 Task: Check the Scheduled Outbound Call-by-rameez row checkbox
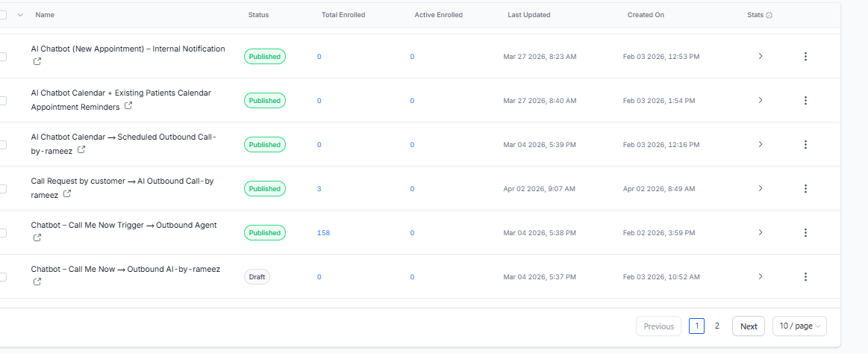(3, 145)
